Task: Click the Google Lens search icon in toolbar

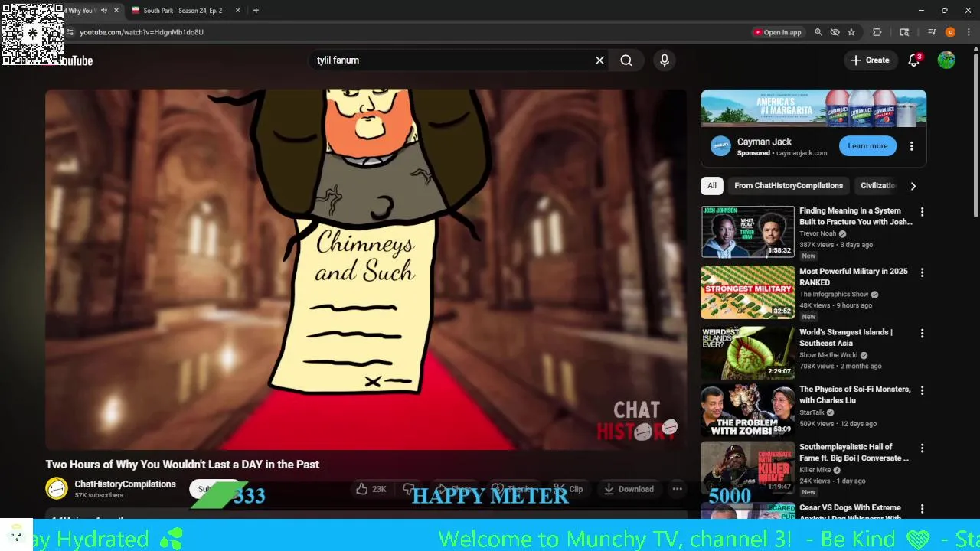Action: pos(904,32)
